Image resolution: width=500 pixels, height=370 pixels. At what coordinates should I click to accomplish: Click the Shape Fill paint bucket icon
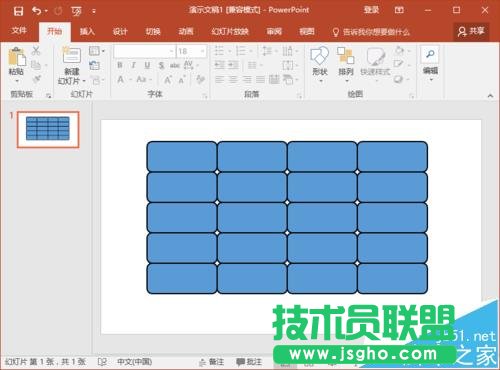pyautogui.click(x=399, y=51)
